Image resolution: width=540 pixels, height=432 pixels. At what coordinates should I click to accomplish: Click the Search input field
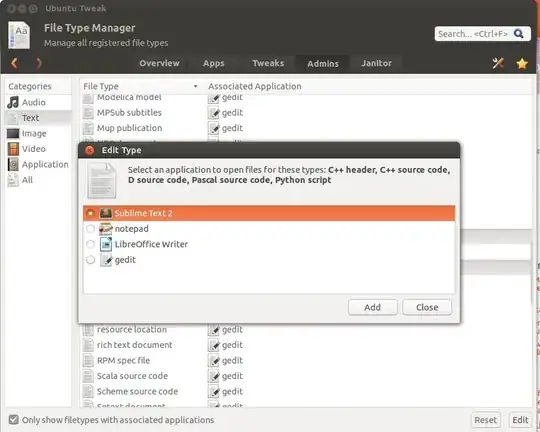click(474, 34)
